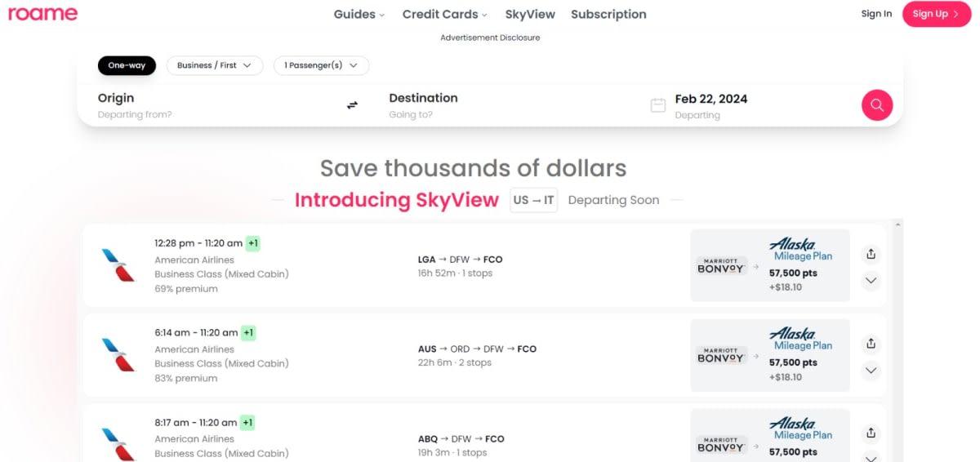
Task: Toggle the One-way trip type
Action: click(127, 65)
